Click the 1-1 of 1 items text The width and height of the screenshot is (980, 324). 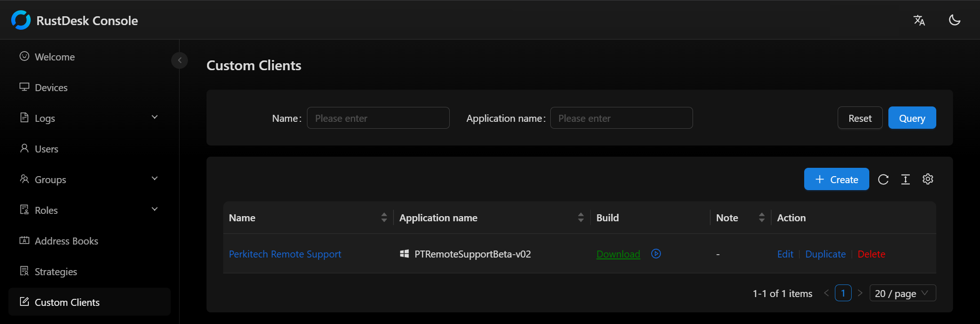pyautogui.click(x=782, y=293)
